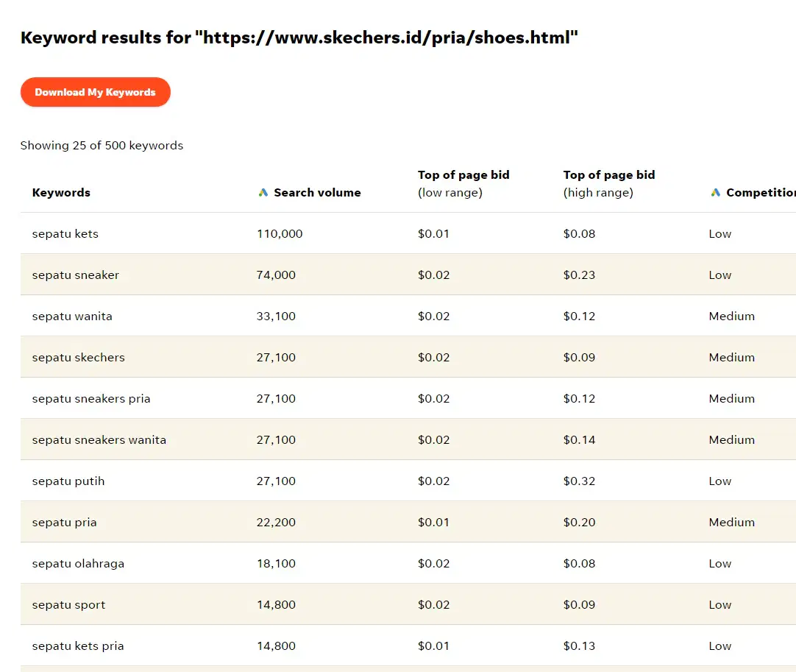Viewport: 796px width, 672px height.
Task: Click the 110,000 search volume value
Action: click(x=280, y=233)
